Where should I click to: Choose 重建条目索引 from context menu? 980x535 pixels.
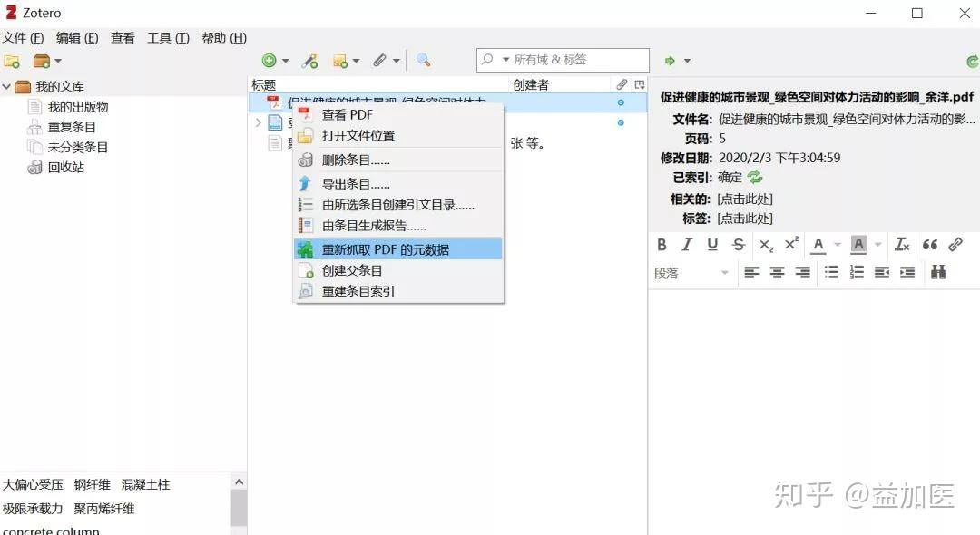[398, 291]
